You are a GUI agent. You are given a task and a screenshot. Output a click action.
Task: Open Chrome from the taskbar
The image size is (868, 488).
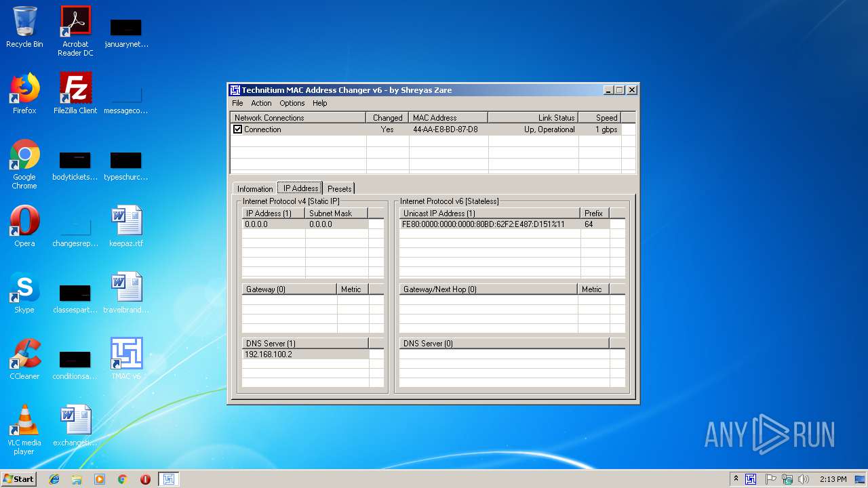click(123, 479)
